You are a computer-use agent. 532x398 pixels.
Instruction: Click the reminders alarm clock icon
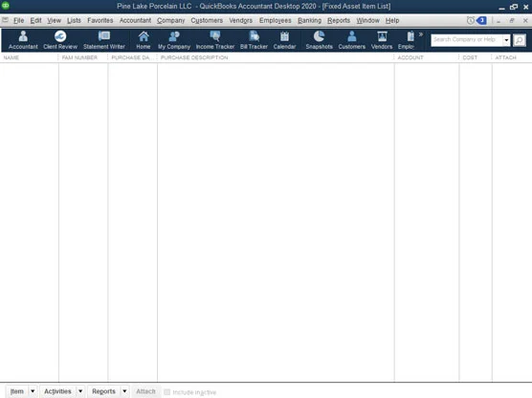pyautogui.click(x=470, y=21)
